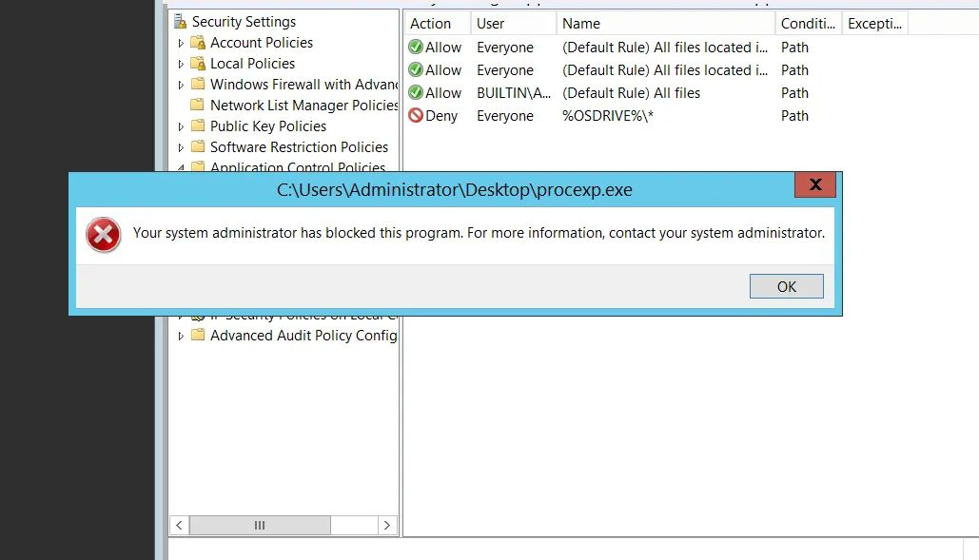Click the Account Policies folder icon
The image size is (979, 560).
pyautogui.click(x=198, y=43)
